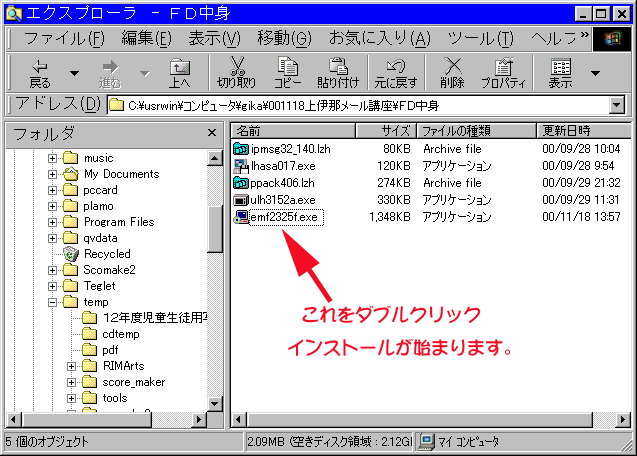
Task: Select the ppack406.lzh archive icon
Action: (241, 183)
